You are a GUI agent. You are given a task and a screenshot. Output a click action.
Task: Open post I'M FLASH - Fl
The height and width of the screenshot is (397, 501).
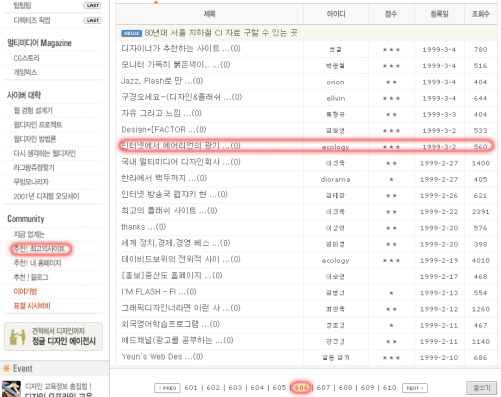[x=159, y=292]
